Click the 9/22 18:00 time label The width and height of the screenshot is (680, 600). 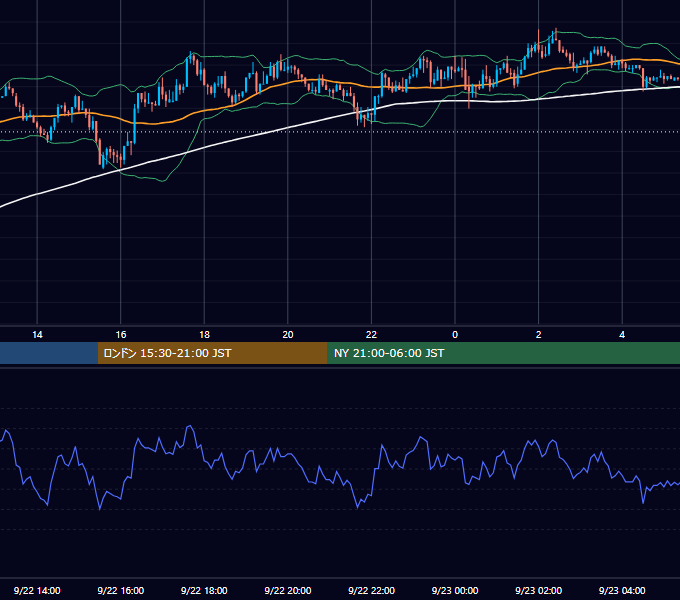pyautogui.click(x=204, y=590)
